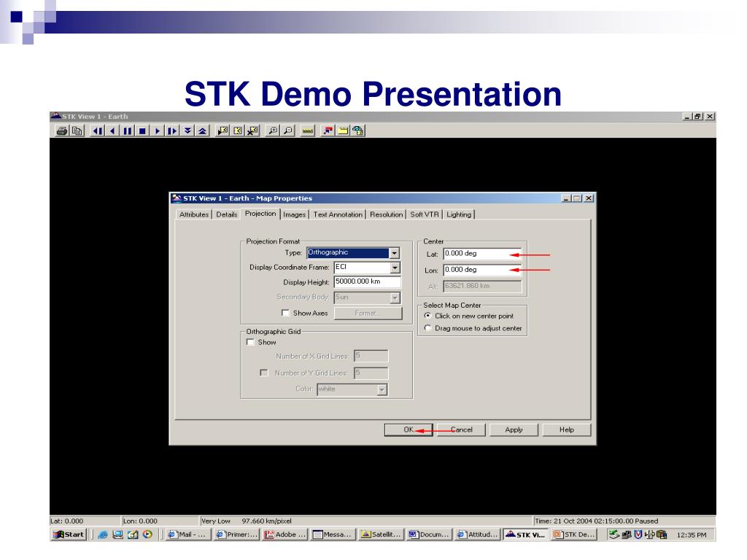This screenshot has width=747, height=560.
Task: Click the 97.660 km/pixel status text
Action: click(x=266, y=521)
